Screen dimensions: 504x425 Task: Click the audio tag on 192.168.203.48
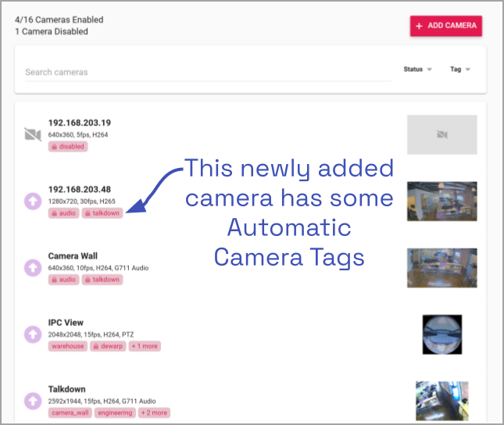63,213
